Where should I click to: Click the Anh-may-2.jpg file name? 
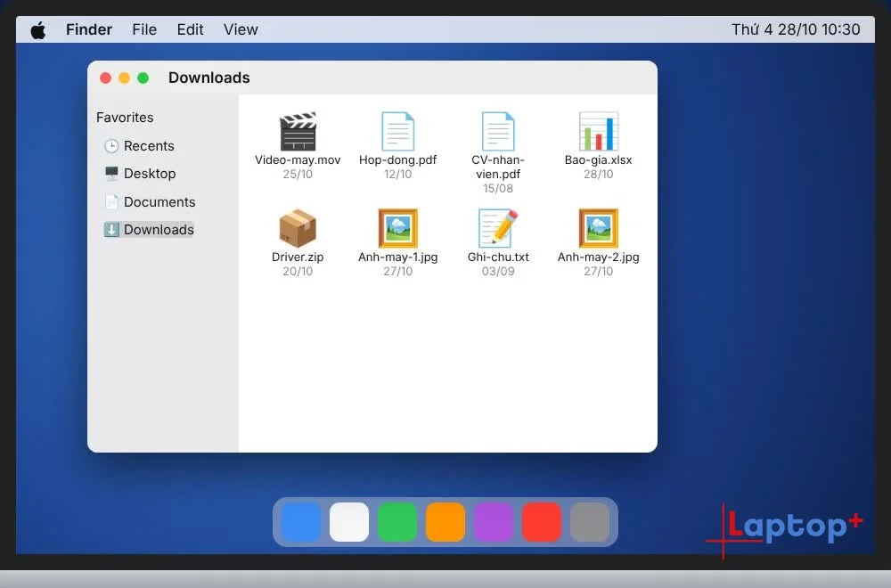(x=599, y=257)
